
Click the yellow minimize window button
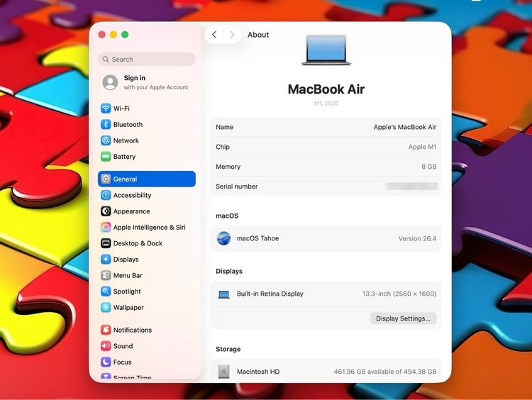click(113, 35)
